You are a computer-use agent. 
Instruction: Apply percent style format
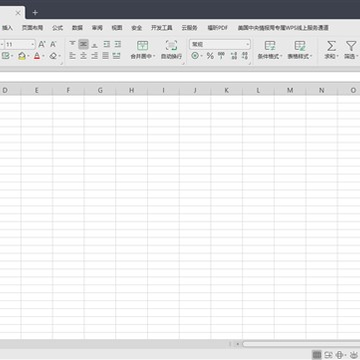click(x=210, y=56)
